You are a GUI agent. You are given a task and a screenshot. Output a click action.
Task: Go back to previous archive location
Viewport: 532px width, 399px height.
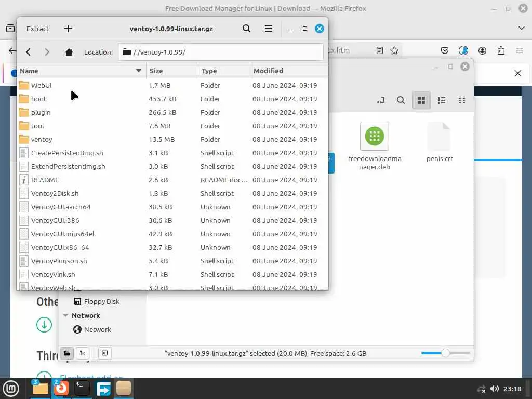tap(28, 52)
